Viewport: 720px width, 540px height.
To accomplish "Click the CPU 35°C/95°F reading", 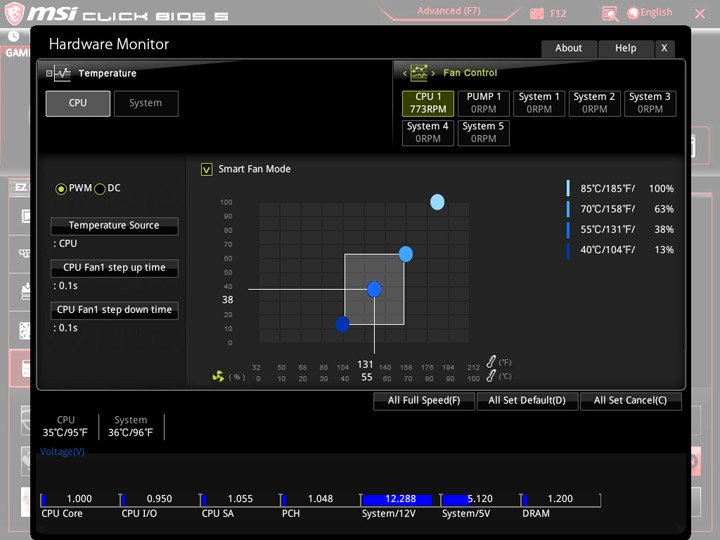I will pyautogui.click(x=65, y=427).
